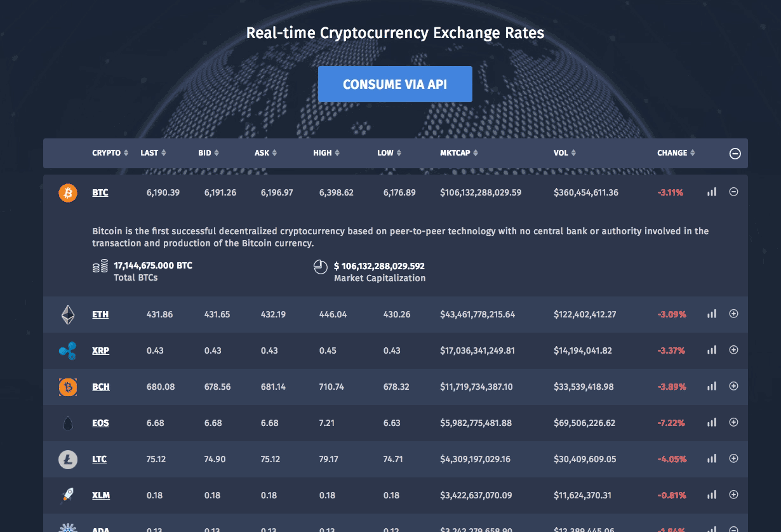Screen dimensions: 781x532
Task: Open the ETH symbol link
Action: pos(100,314)
